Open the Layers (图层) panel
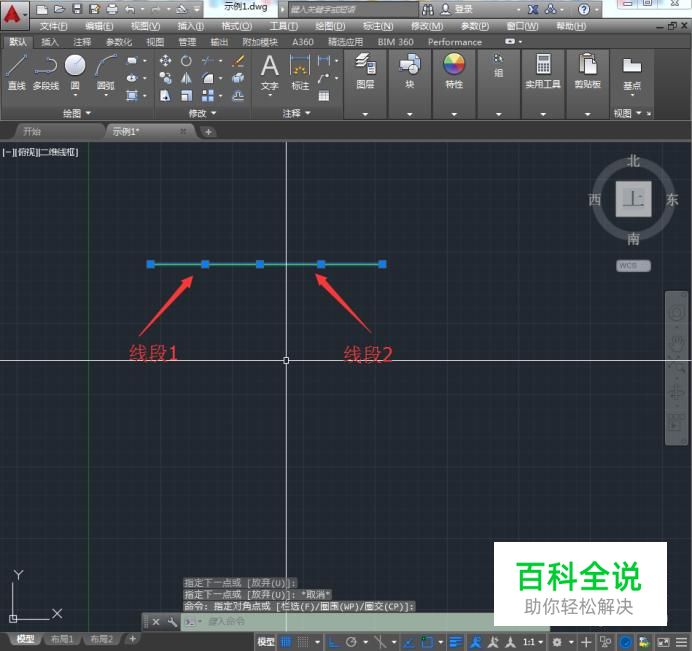Image resolution: width=692 pixels, height=651 pixels. (365, 71)
